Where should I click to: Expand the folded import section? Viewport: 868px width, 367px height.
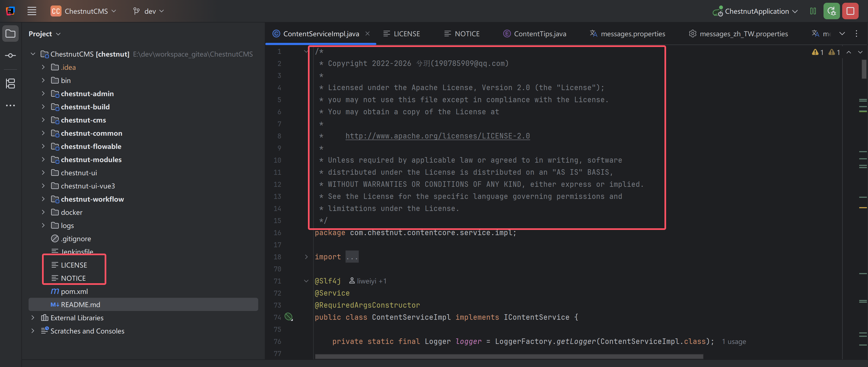click(x=306, y=257)
